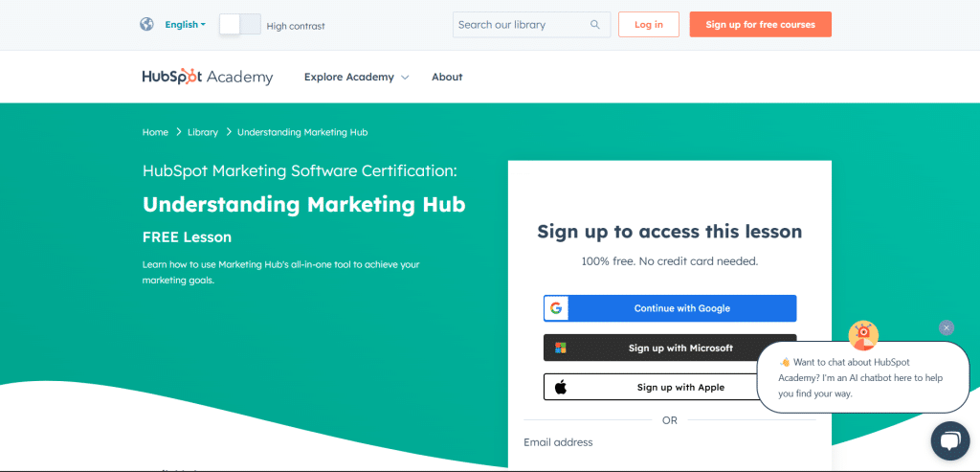Click the FREE Lesson text
Image resolution: width=980 pixels, height=472 pixels.
pos(187,236)
